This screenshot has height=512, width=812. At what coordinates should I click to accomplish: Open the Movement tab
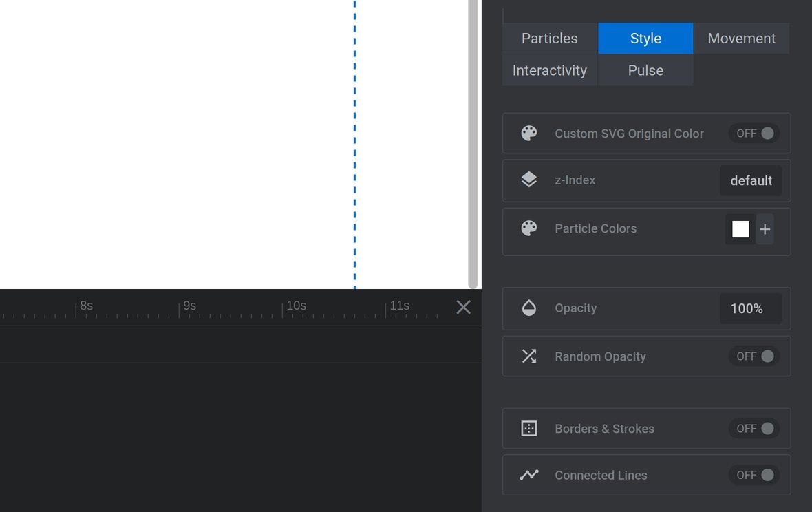pos(742,39)
